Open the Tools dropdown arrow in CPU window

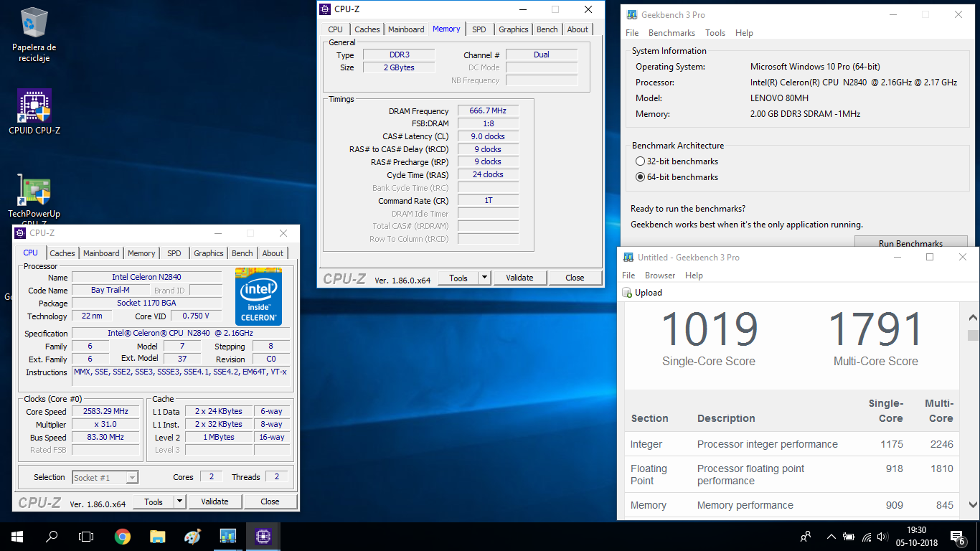coord(180,501)
